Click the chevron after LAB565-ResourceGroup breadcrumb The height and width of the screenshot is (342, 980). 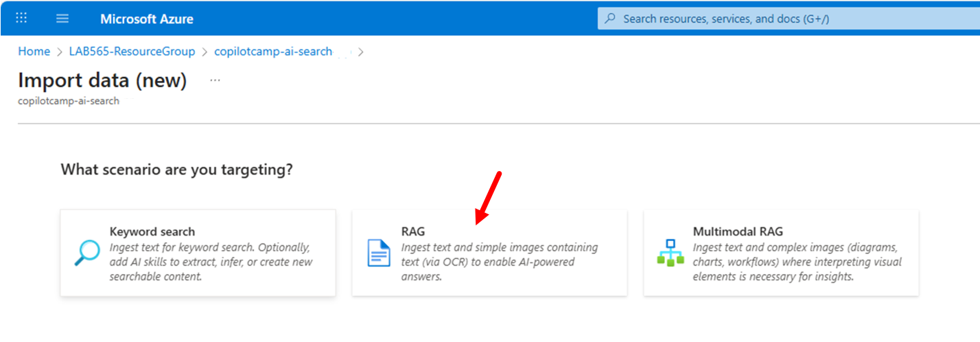tap(205, 52)
